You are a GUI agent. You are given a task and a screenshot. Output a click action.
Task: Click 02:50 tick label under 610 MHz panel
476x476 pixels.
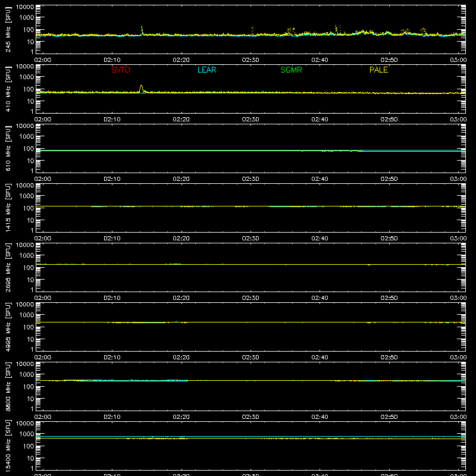pos(389,179)
